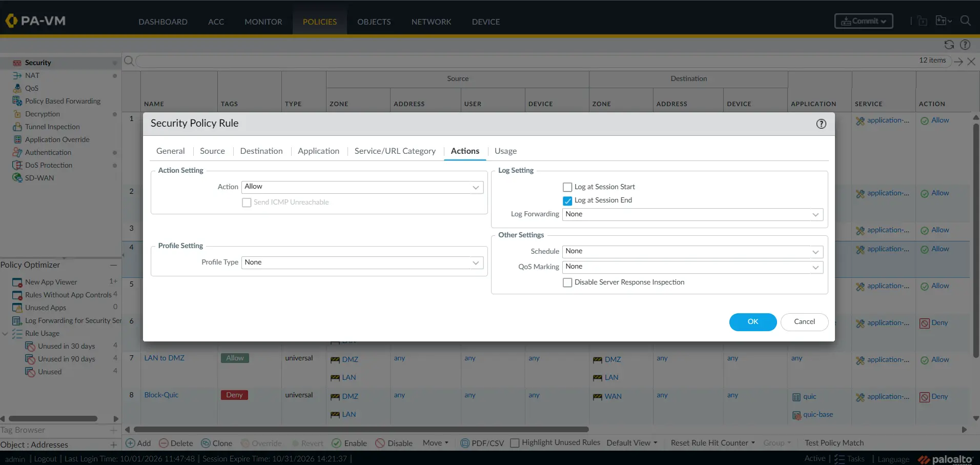Click Cancel in the rule dialog
Viewport: 980px width, 465px height.
805,322
